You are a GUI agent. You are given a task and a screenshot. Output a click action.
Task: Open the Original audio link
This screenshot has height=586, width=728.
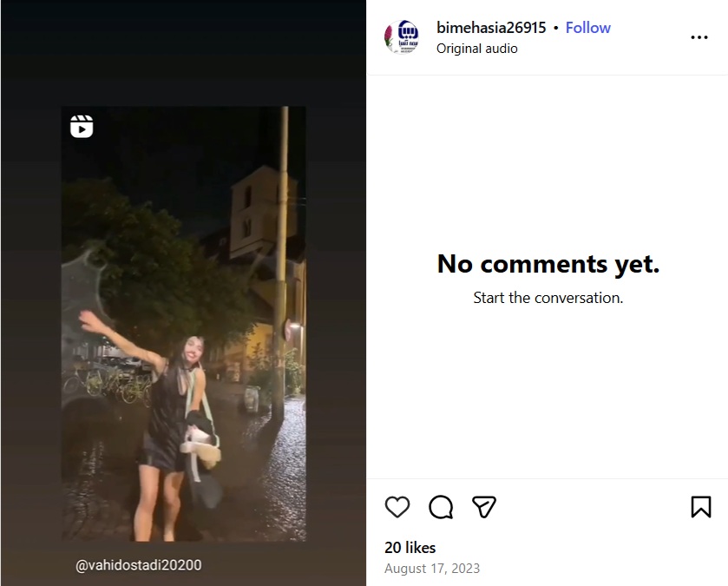point(476,49)
